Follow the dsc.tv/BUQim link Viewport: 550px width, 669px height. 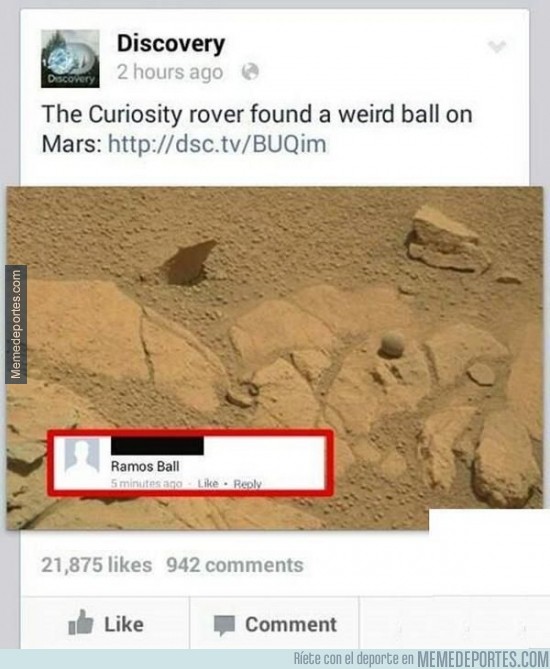pyautogui.click(x=217, y=144)
